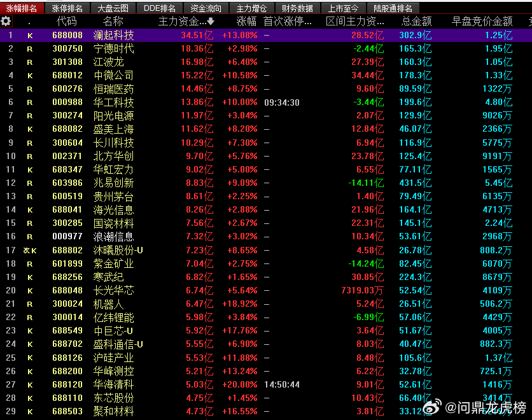The height and width of the screenshot is (420, 532).
Task: Select stock name 华虹宏力
Action: [114, 170]
